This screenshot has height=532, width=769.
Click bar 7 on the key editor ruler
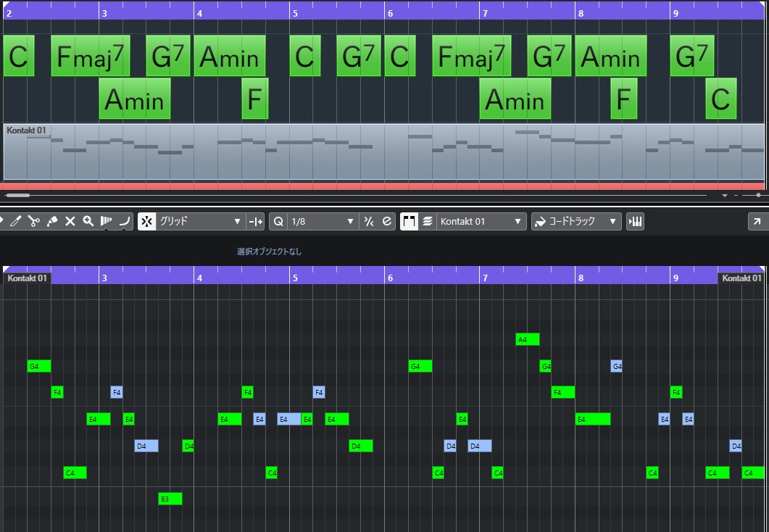click(485, 278)
